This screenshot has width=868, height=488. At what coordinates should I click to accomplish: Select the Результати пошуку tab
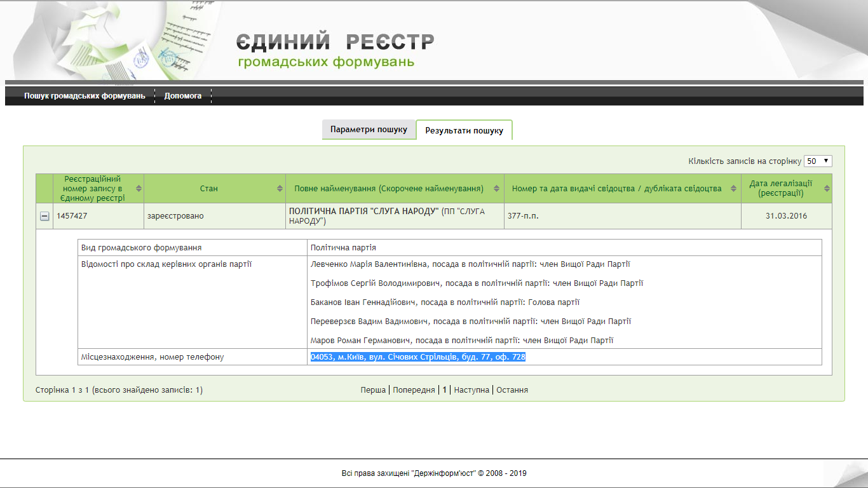point(465,130)
